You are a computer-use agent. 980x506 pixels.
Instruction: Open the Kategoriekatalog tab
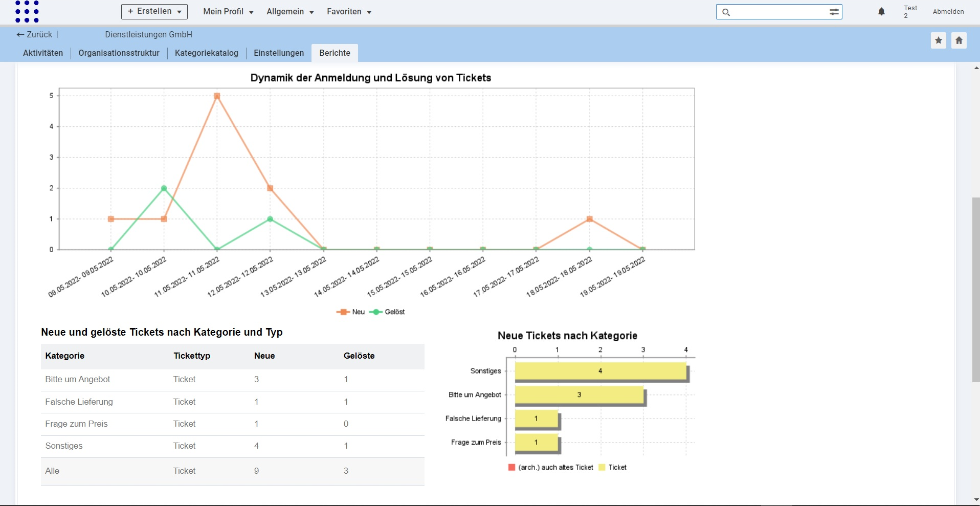click(207, 53)
